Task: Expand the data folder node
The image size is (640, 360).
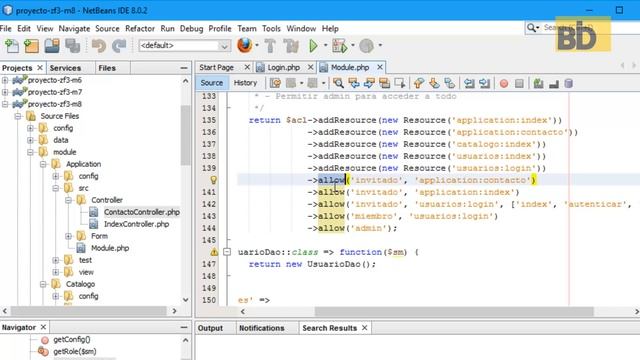Action: tap(31, 140)
